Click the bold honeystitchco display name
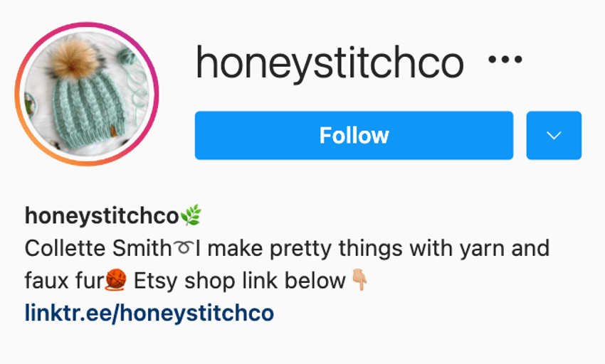The width and height of the screenshot is (605, 364). (102, 216)
